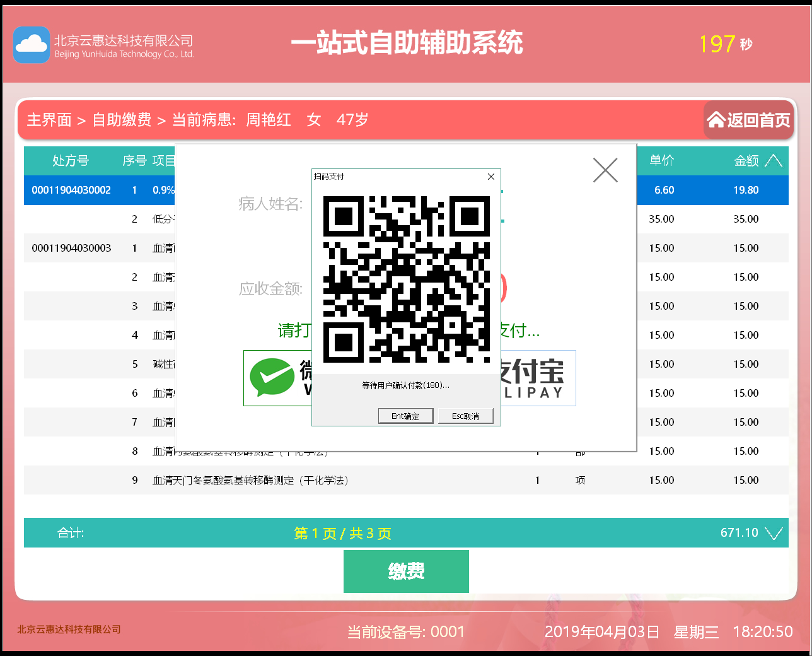Click the cloud company logo icon
The width and height of the screenshot is (812, 656).
pos(32,45)
